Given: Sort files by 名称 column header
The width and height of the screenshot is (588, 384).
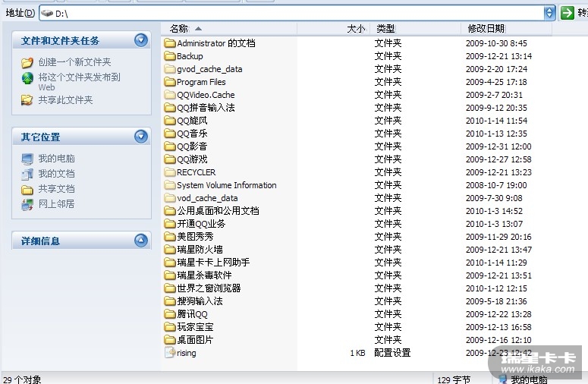Looking at the screenshot, I should 229,29.
